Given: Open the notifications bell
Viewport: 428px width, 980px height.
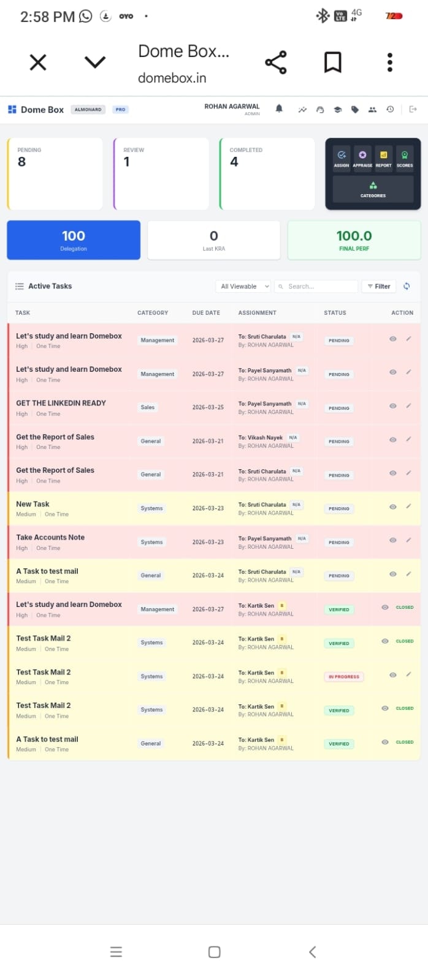Looking at the screenshot, I should click(x=279, y=109).
